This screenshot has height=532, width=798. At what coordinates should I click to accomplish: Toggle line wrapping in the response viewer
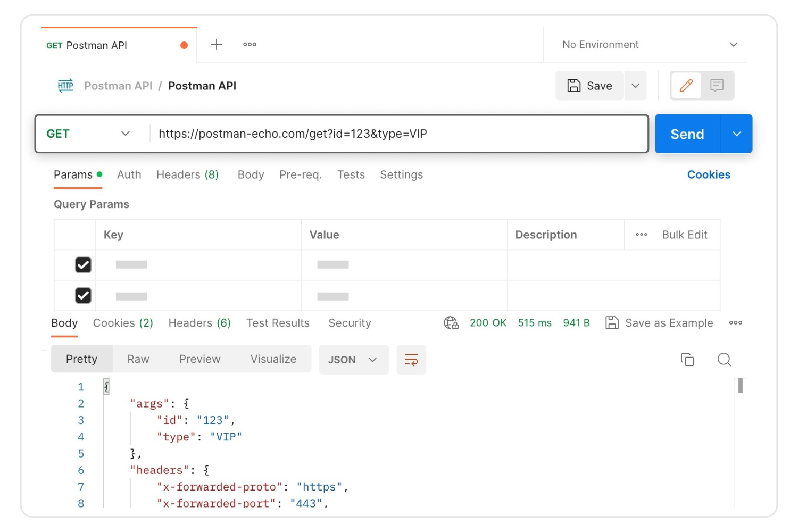point(411,359)
